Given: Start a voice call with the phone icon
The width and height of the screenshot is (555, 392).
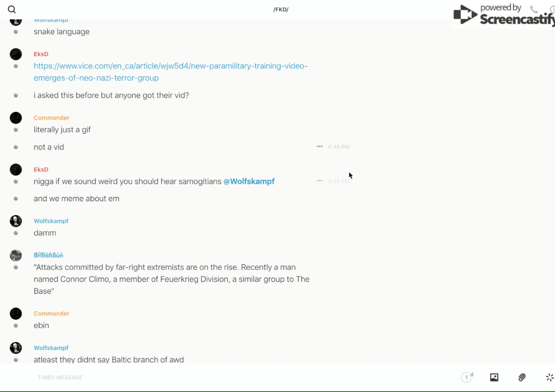Looking at the screenshot, I should click(534, 10).
